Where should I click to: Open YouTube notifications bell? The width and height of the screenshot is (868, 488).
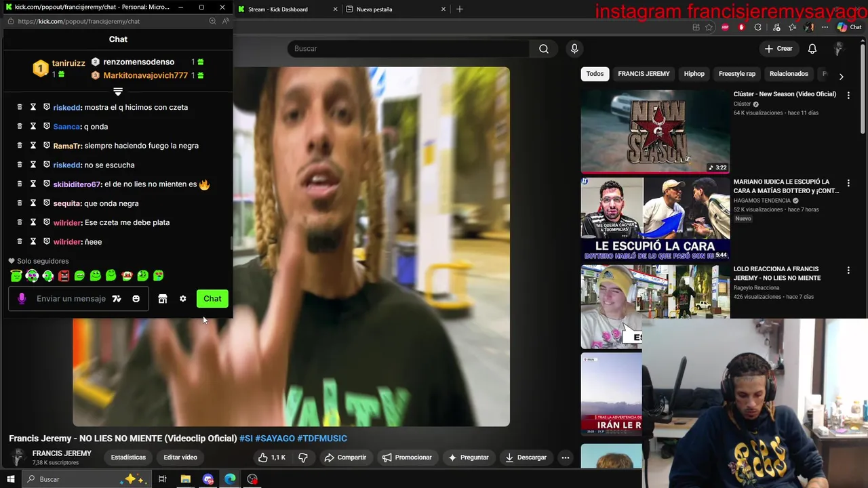[812, 49]
